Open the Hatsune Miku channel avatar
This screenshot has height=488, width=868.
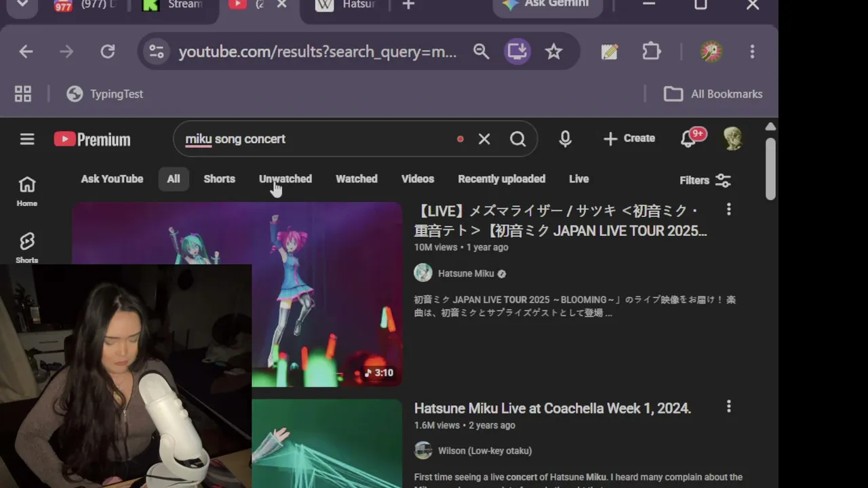[423, 273]
